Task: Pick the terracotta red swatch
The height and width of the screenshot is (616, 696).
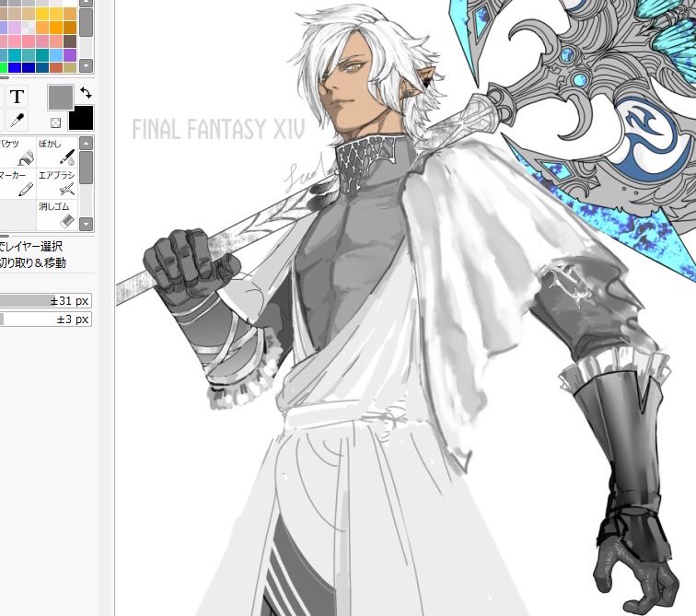Action: (x=56, y=67)
